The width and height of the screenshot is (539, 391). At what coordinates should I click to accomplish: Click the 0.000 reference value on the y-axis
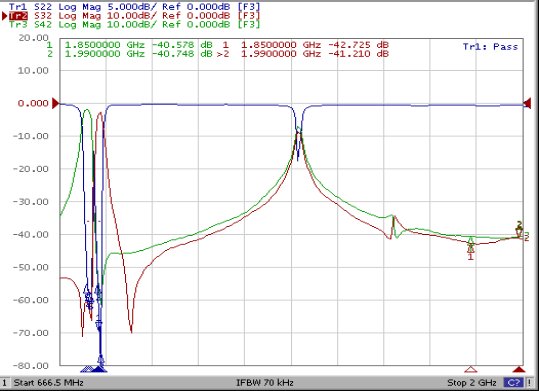click(x=33, y=103)
